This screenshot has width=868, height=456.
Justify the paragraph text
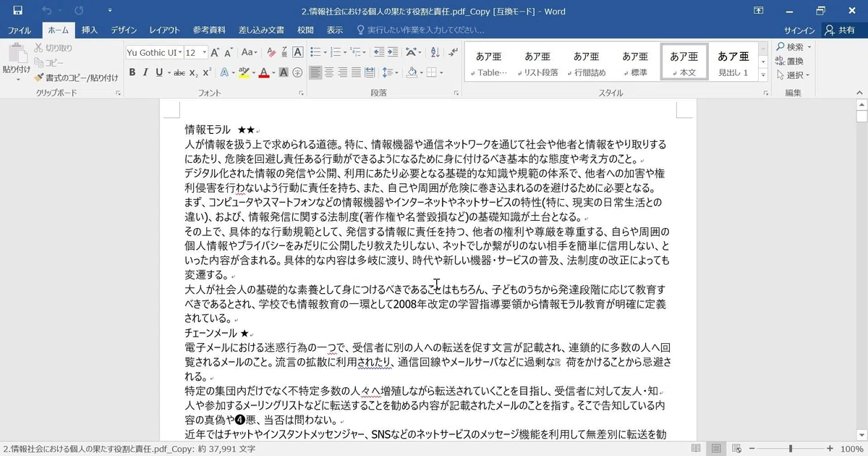coord(356,72)
